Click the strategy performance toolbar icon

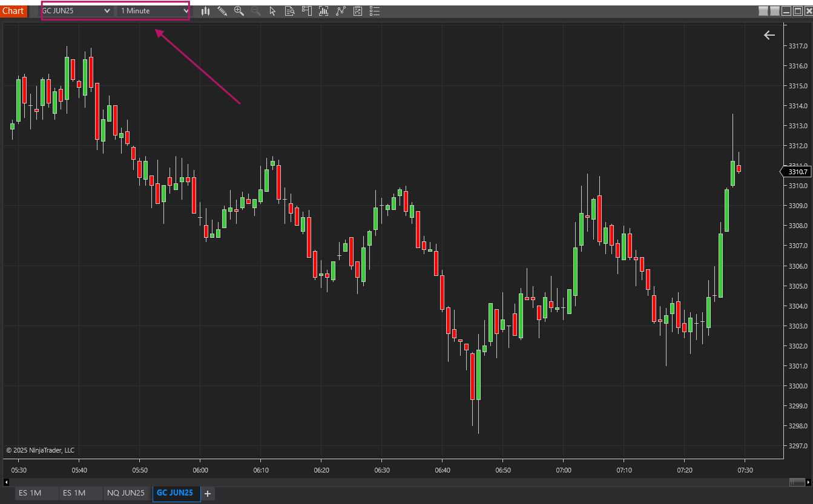point(357,11)
